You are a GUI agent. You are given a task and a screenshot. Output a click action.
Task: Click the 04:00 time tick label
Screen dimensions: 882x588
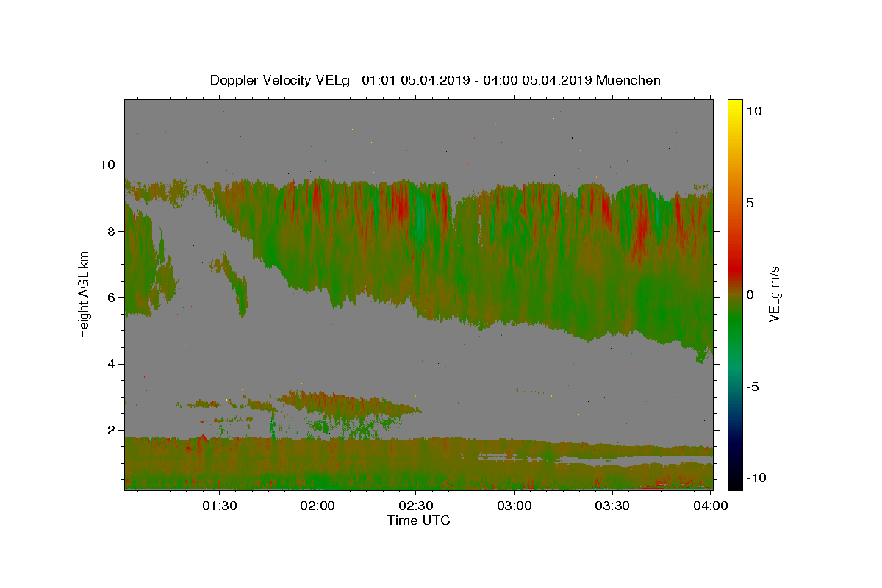(x=711, y=506)
